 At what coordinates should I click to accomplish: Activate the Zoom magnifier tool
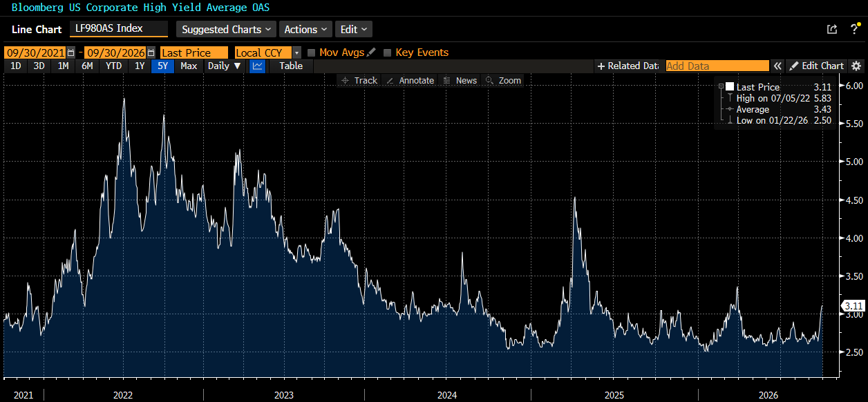coord(503,80)
